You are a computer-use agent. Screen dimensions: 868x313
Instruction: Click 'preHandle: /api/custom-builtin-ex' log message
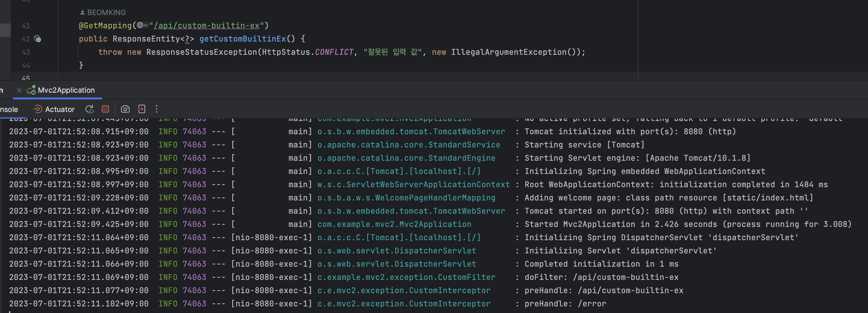pyautogui.click(x=604, y=290)
